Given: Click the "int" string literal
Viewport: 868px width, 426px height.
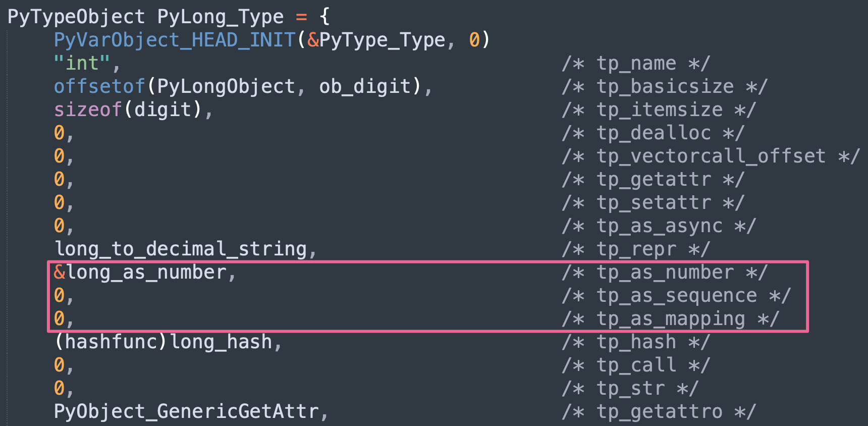Looking at the screenshot, I should click(x=82, y=63).
